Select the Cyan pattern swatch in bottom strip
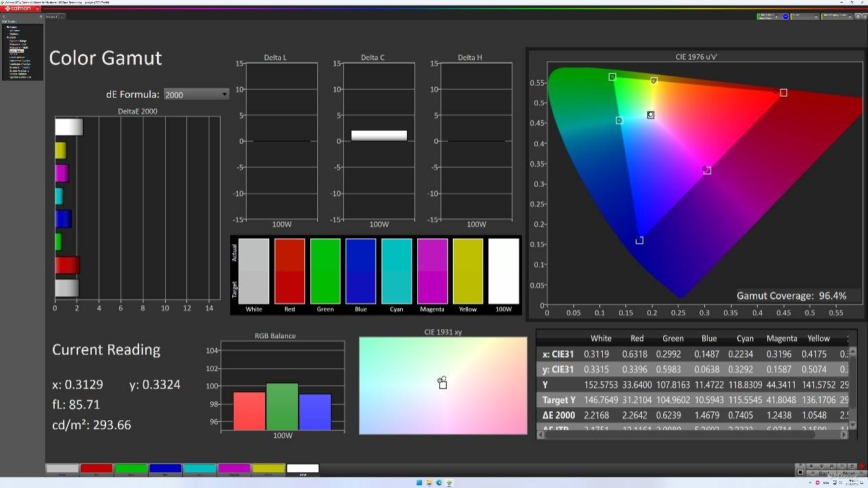 (x=199, y=469)
